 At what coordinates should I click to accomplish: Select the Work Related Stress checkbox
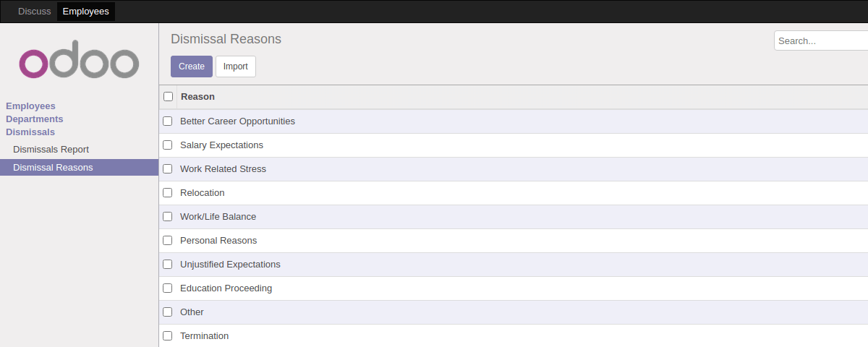tap(168, 169)
